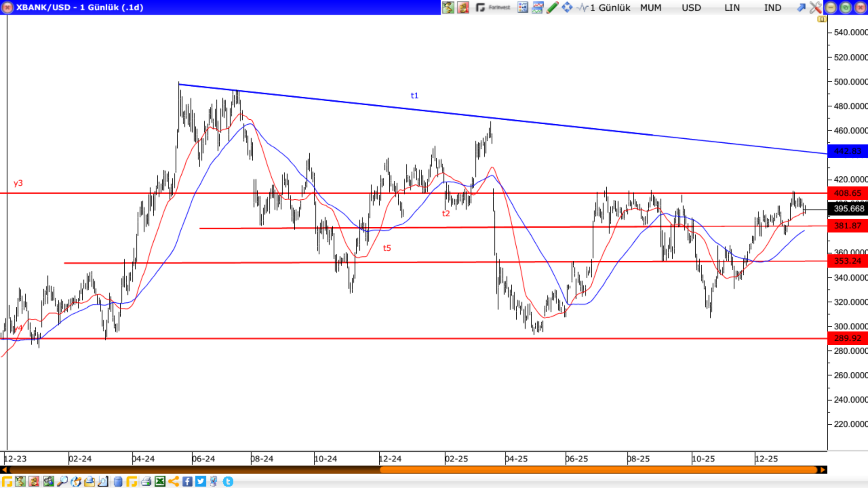The width and height of the screenshot is (868, 488).
Task: Open the crossed wrench settings icon
Action: (x=815, y=7)
